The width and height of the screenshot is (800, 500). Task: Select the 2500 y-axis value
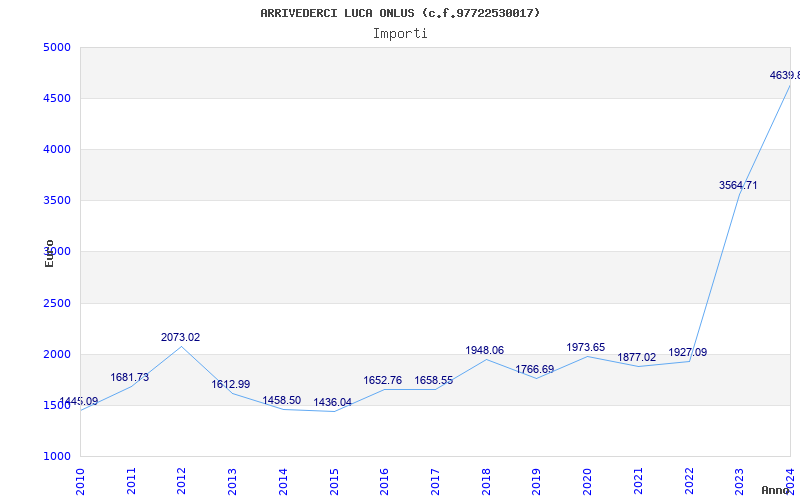pos(57,304)
